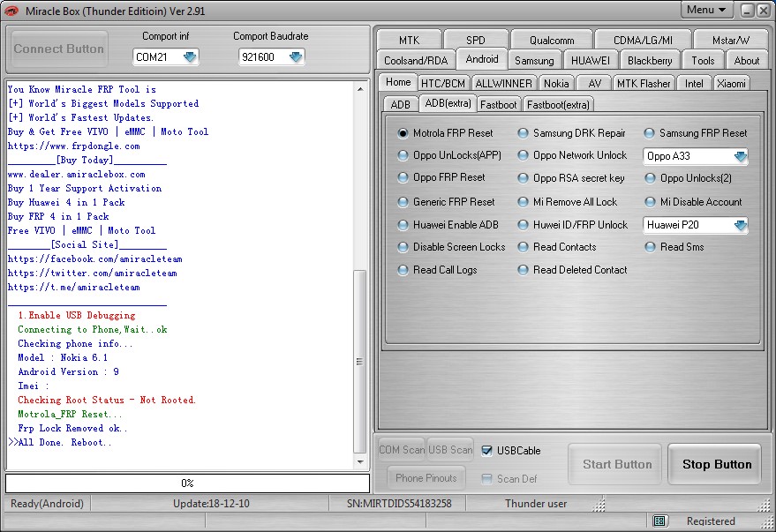Viewport: 776px width, 532px height.
Task: Uncheck the USBCable checkbox
Action: point(487,451)
